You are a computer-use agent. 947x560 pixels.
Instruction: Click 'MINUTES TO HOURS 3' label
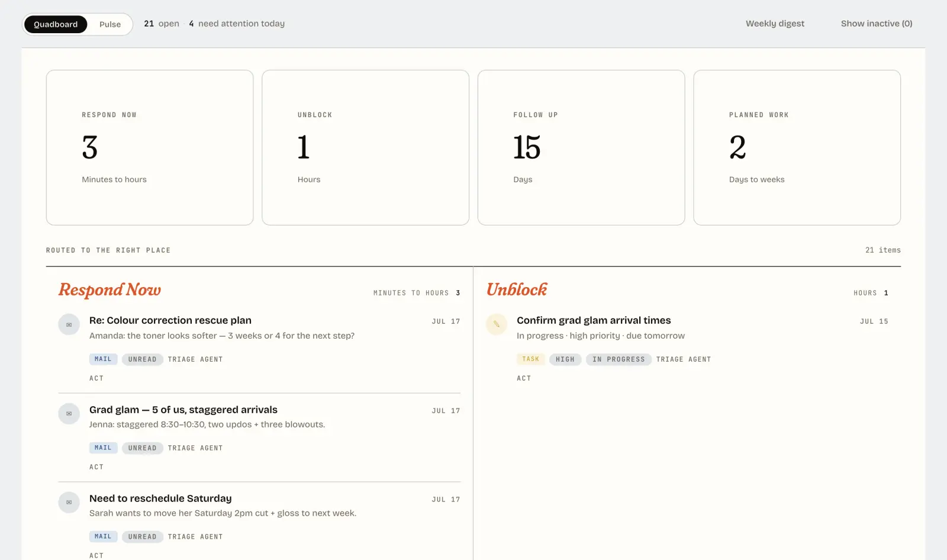click(417, 293)
